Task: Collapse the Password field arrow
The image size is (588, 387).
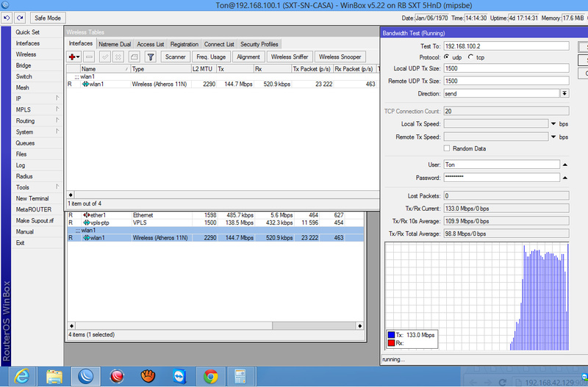Action: coord(565,178)
